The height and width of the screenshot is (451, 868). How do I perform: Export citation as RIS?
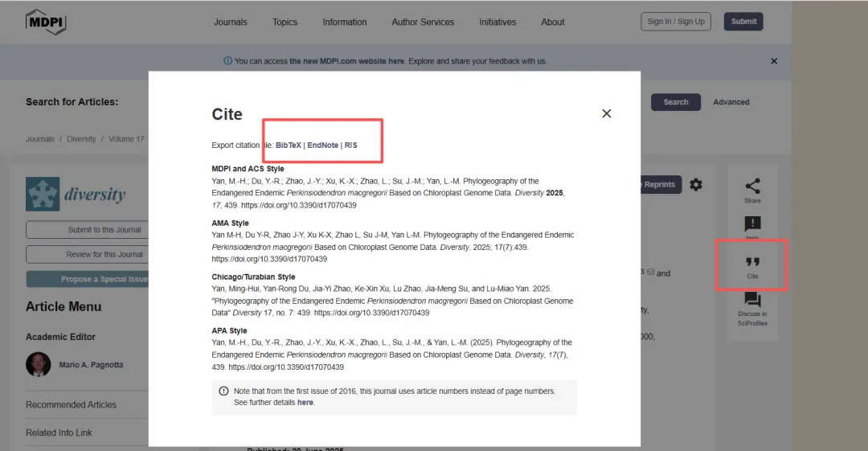(351, 146)
